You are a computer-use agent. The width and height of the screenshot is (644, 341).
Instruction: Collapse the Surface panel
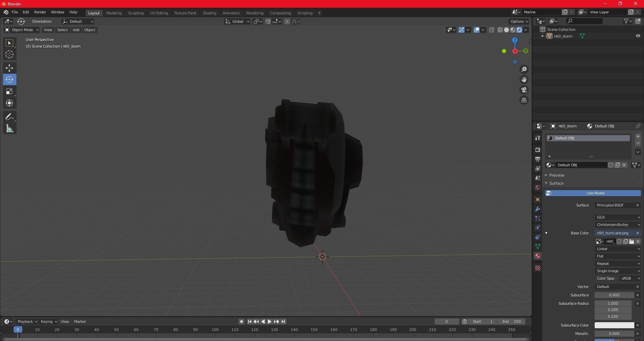pos(556,183)
